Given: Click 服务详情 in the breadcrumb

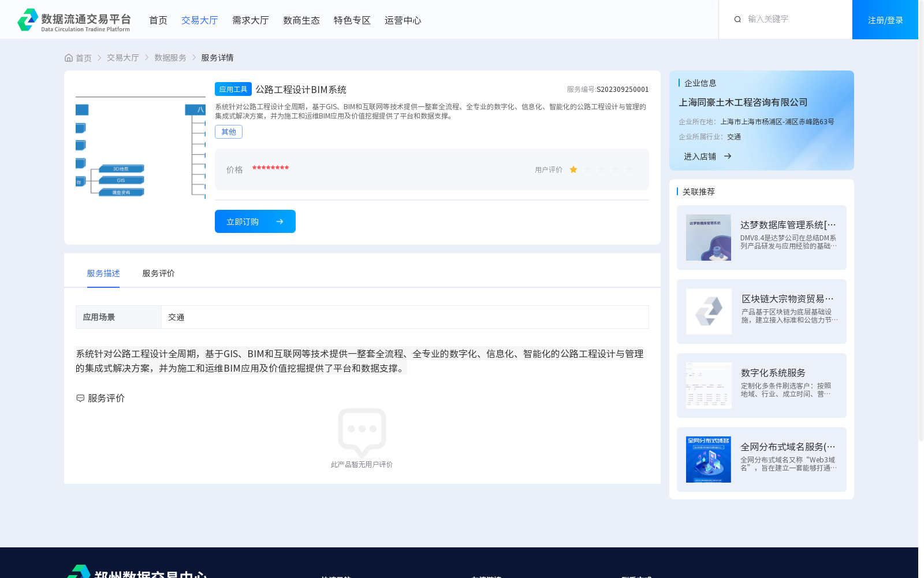Looking at the screenshot, I should 217,58.
